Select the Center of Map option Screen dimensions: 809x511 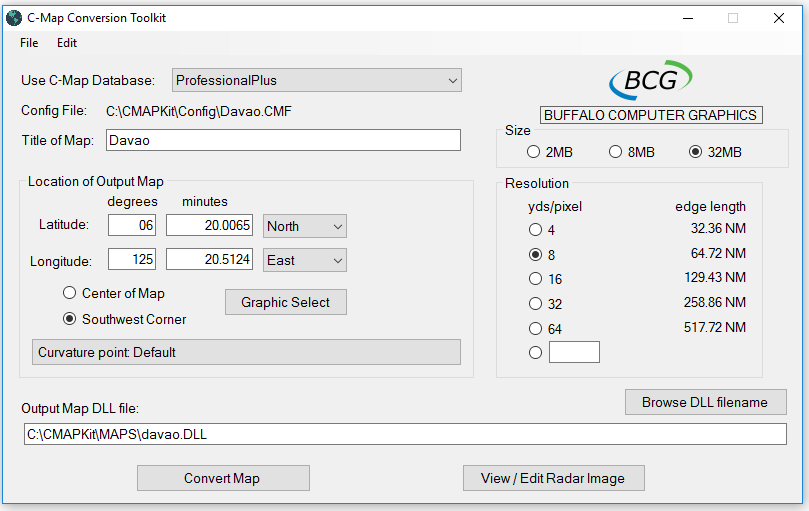point(69,293)
